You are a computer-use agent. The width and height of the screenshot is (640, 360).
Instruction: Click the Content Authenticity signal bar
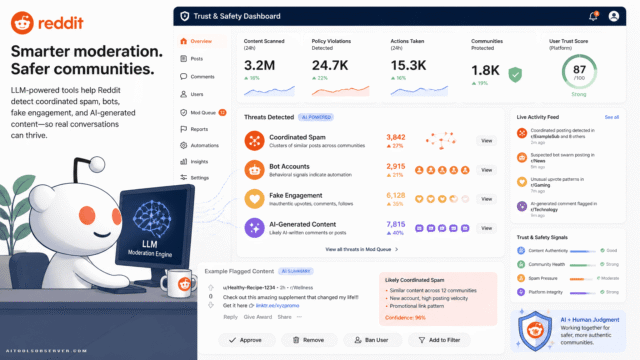[x=582, y=251]
